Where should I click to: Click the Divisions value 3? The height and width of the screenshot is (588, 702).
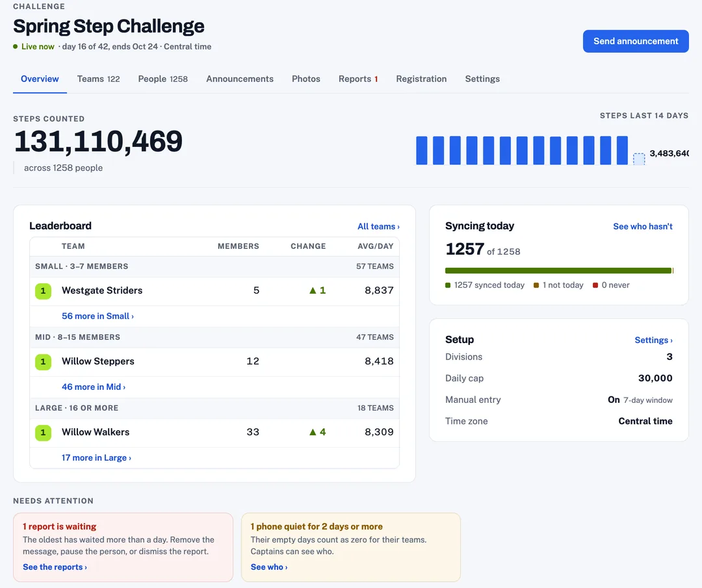(x=669, y=357)
